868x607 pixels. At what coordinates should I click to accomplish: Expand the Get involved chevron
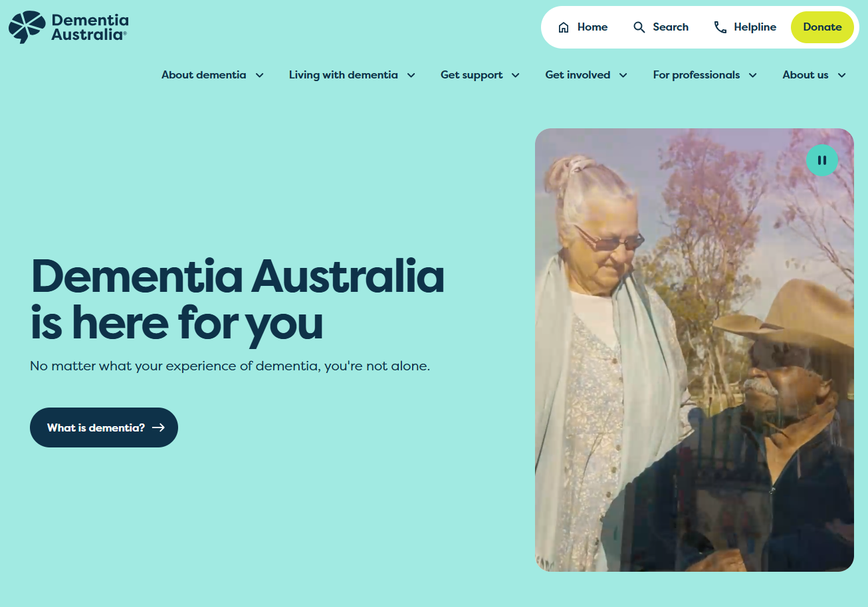click(x=623, y=75)
